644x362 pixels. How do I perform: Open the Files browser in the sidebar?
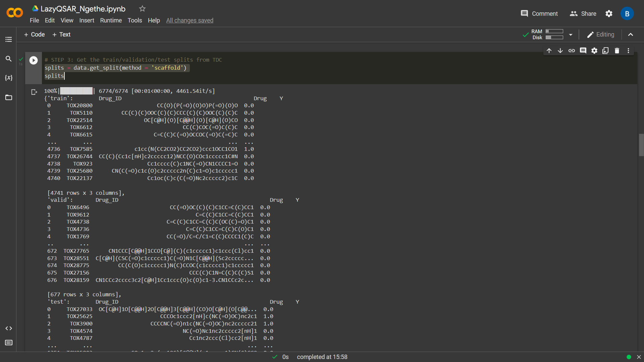tap(8, 98)
